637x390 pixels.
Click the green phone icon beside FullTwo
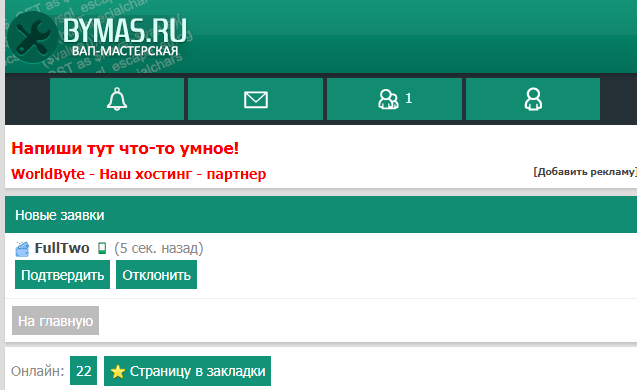[x=102, y=248]
